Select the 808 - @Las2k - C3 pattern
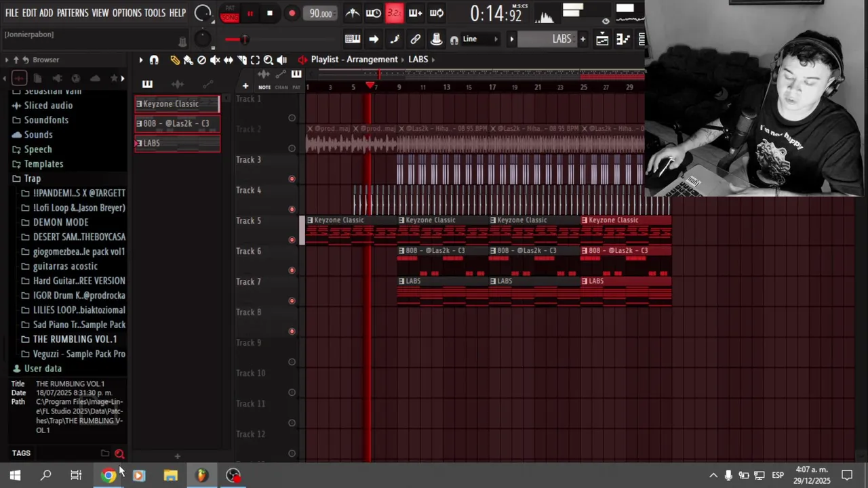Viewport: 868px width, 488px height. tap(177, 123)
